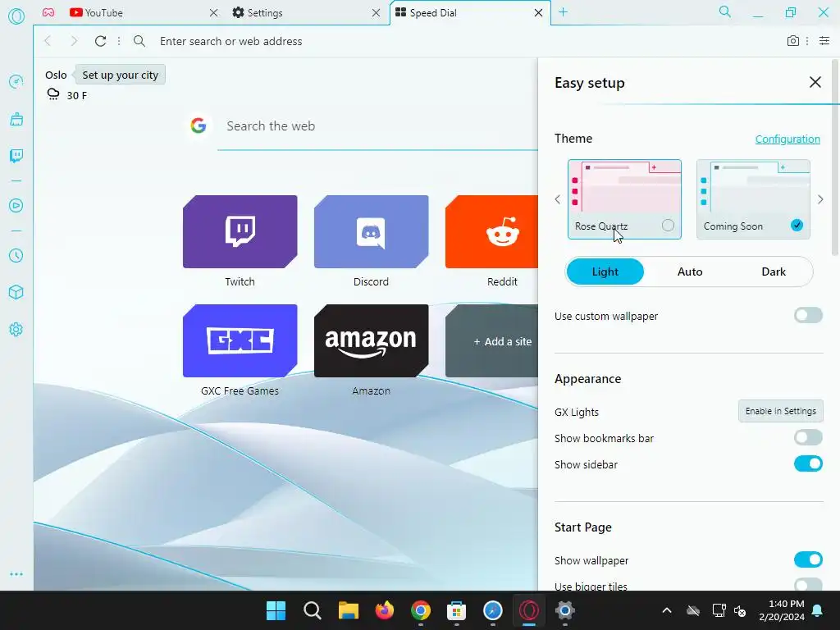This screenshot has width=840, height=630.
Task: Switch to the Settings tab
Action: tap(305, 13)
